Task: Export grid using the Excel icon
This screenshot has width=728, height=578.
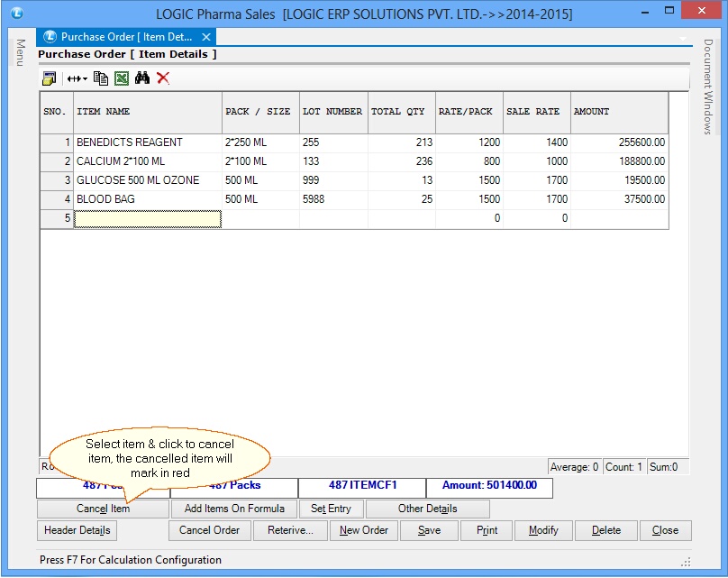Action: pyautogui.click(x=122, y=78)
